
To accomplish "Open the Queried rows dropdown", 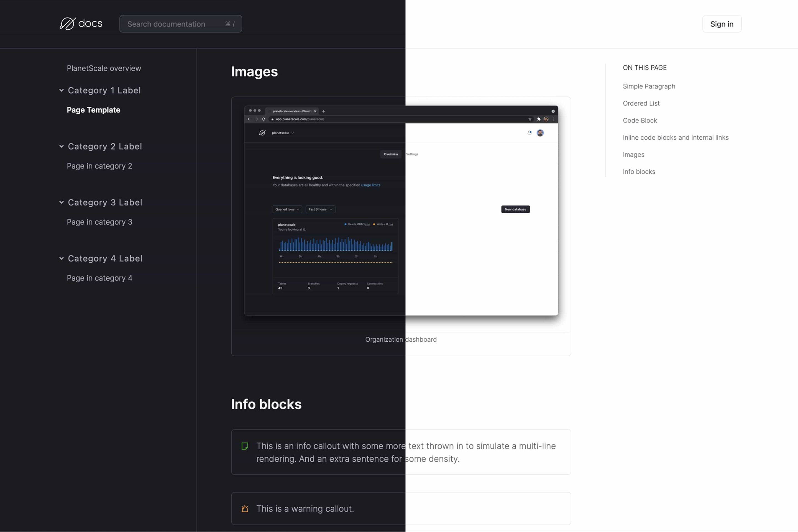I will click(x=287, y=209).
